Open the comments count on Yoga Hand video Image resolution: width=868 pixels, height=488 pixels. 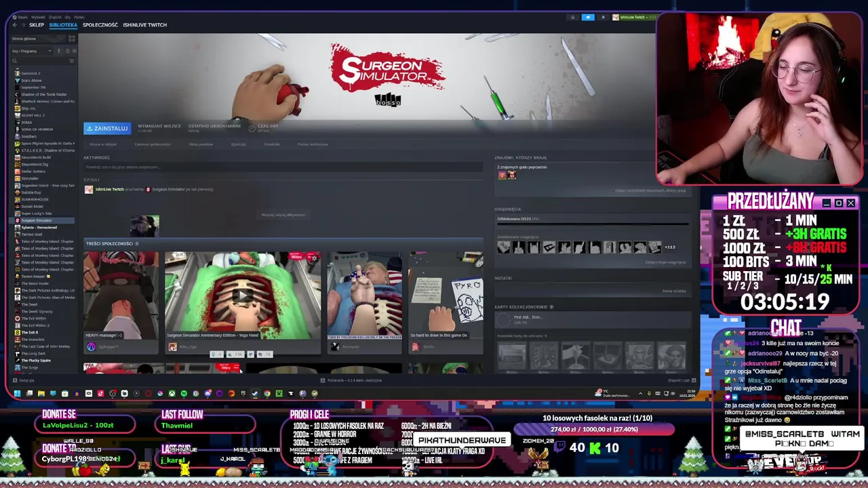click(264, 354)
